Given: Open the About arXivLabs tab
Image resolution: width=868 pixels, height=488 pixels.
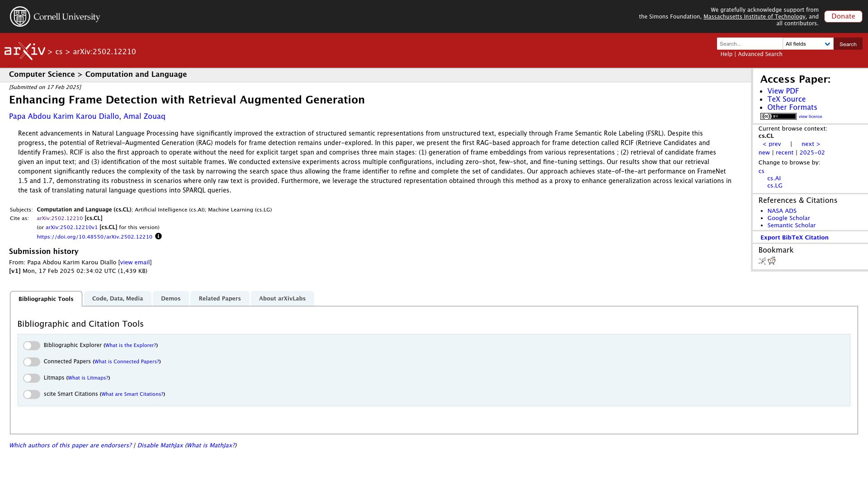Looking at the screenshot, I should [282, 299].
